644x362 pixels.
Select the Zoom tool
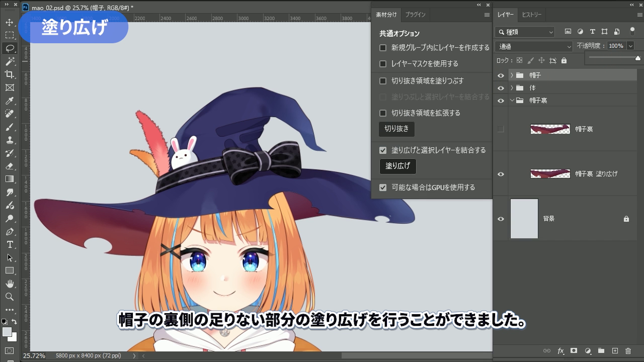[x=10, y=297]
